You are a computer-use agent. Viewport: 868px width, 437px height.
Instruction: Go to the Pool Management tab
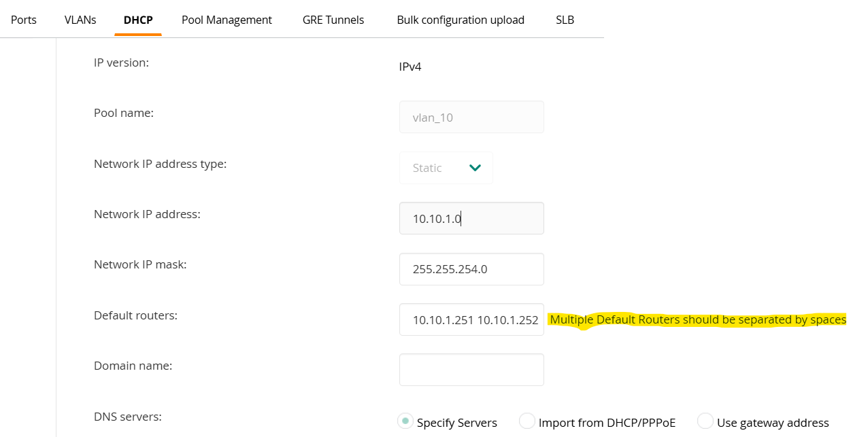point(227,20)
